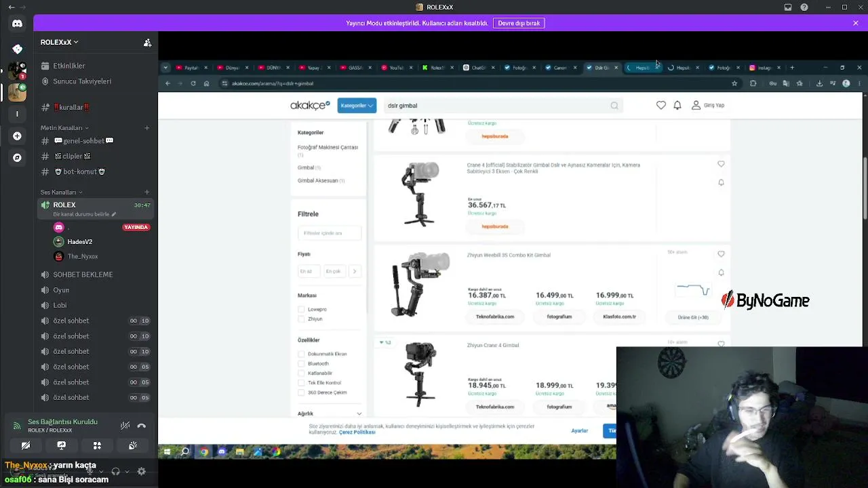Create a new text channel under Metin Kanalları
The height and width of the screenshot is (488, 868).
pos(146,128)
